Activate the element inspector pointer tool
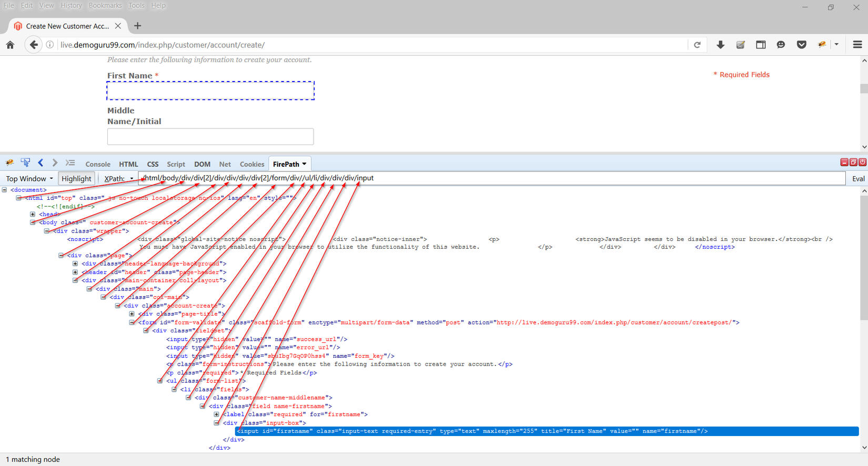Screen dimensions: 868x466 tap(25, 163)
